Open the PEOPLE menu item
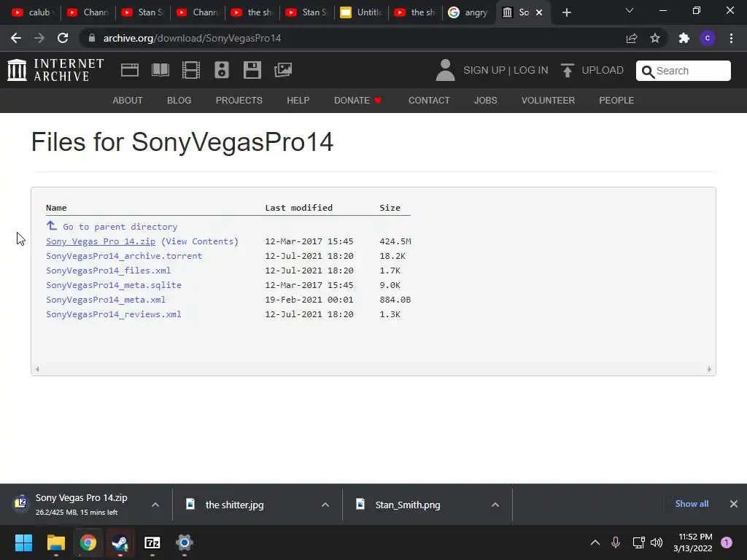747x560 pixels. 616,101
